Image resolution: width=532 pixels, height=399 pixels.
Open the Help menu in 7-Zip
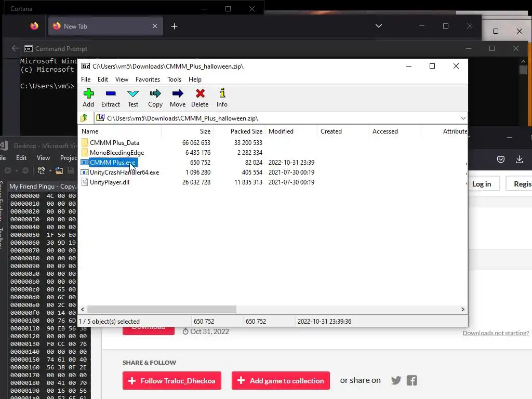tap(195, 79)
